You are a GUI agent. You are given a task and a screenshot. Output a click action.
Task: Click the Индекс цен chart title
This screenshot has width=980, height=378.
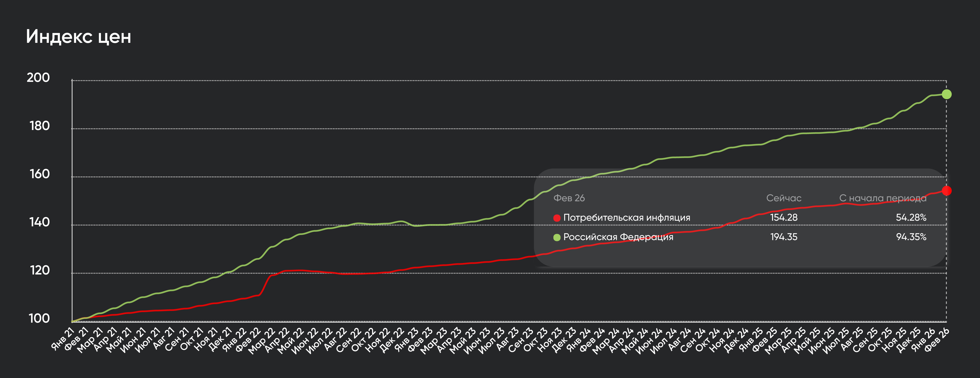coord(78,37)
